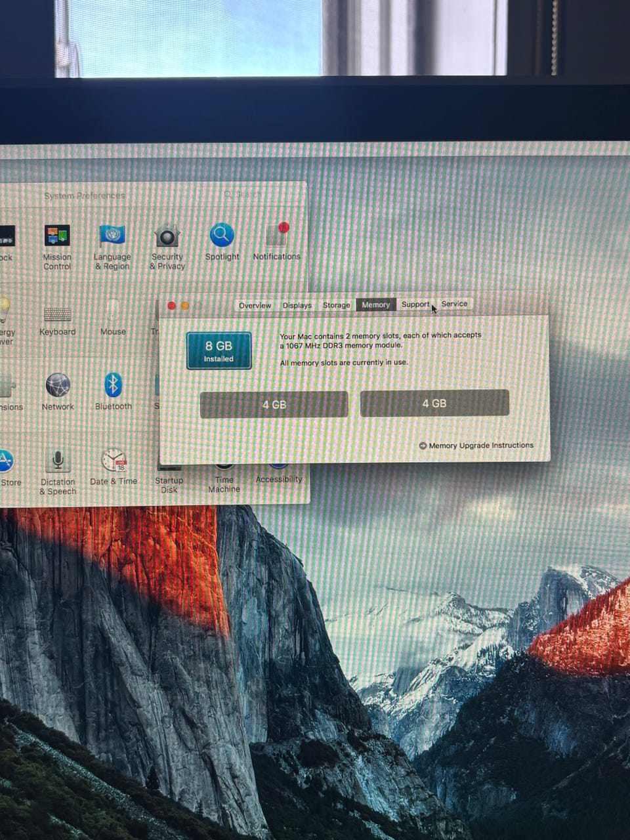The height and width of the screenshot is (840, 630).
Task: Open Memory Upgrade Instructions link
Action: click(x=481, y=445)
